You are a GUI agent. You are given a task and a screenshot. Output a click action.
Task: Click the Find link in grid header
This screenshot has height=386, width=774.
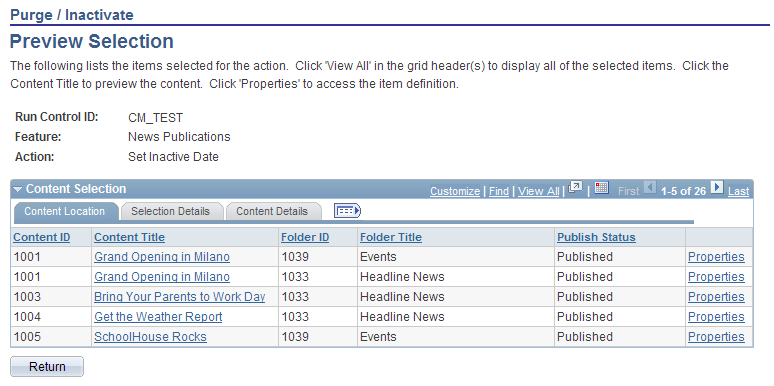(x=499, y=191)
